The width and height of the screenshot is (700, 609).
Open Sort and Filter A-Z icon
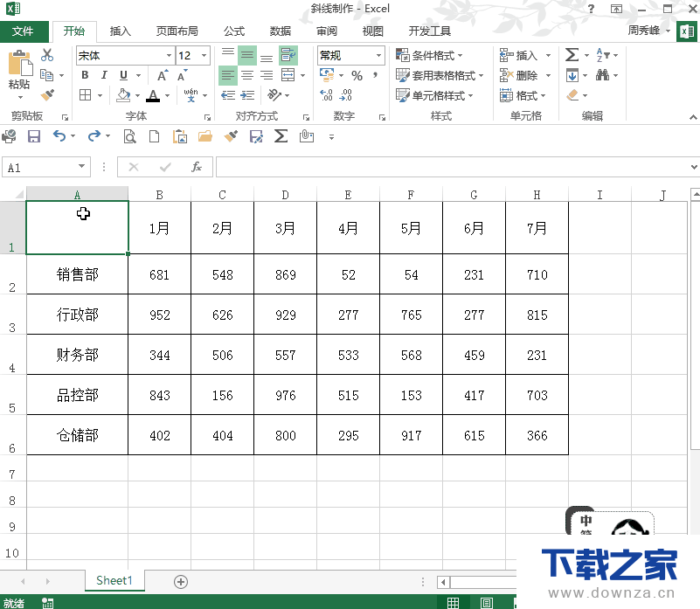click(x=603, y=55)
